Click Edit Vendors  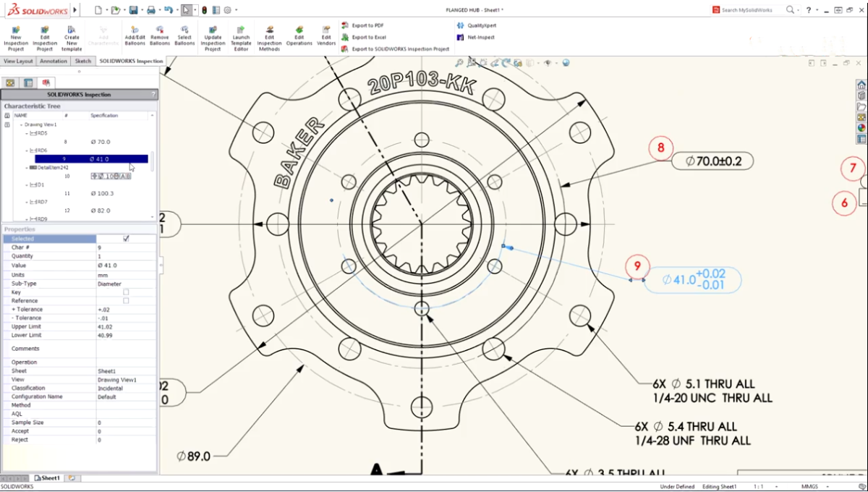[326, 36]
